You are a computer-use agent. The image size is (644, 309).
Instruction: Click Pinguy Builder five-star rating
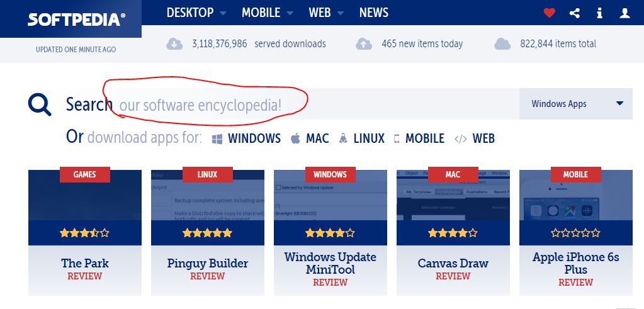click(207, 233)
